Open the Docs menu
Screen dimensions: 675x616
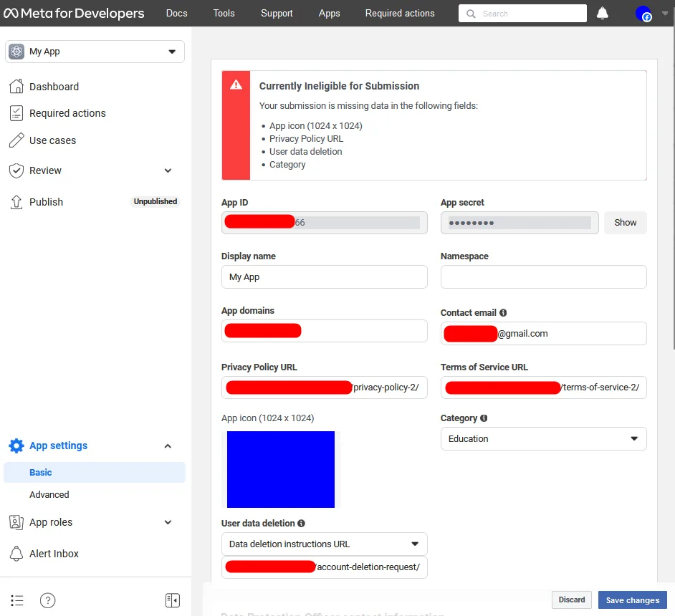(x=176, y=13)
